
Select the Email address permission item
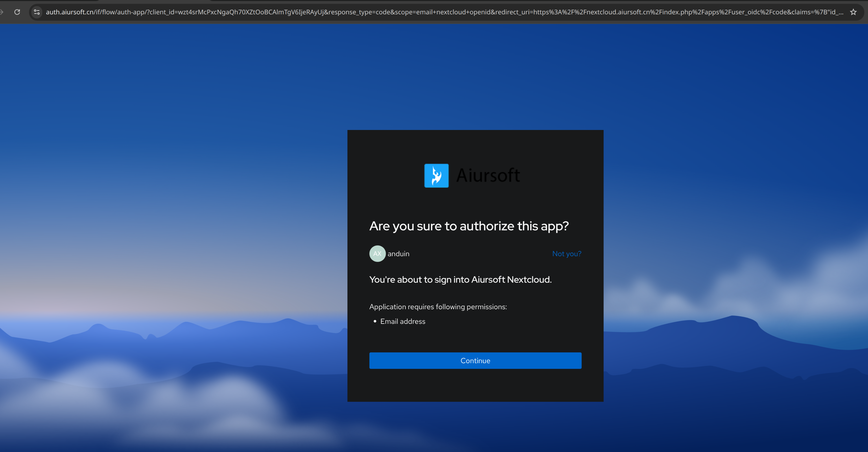[403, 321]
